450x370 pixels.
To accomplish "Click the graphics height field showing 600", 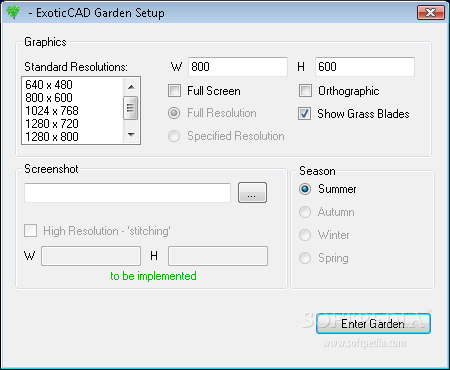I will 365,67.
